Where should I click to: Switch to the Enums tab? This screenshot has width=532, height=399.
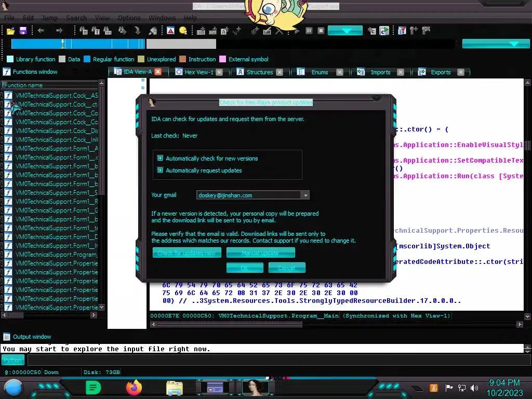point(320,72)
